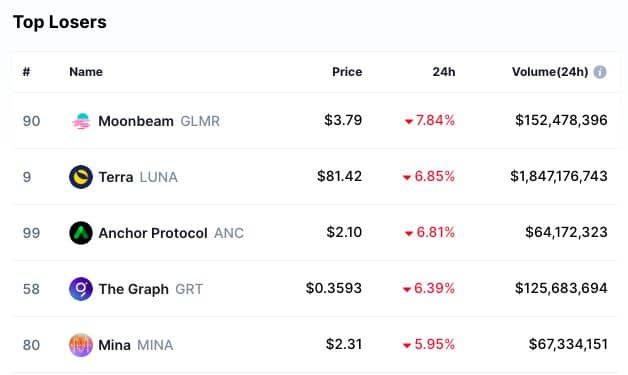The image size is (628, 375).
Task: Click the Top Losers heading
Action: (60, 22)
